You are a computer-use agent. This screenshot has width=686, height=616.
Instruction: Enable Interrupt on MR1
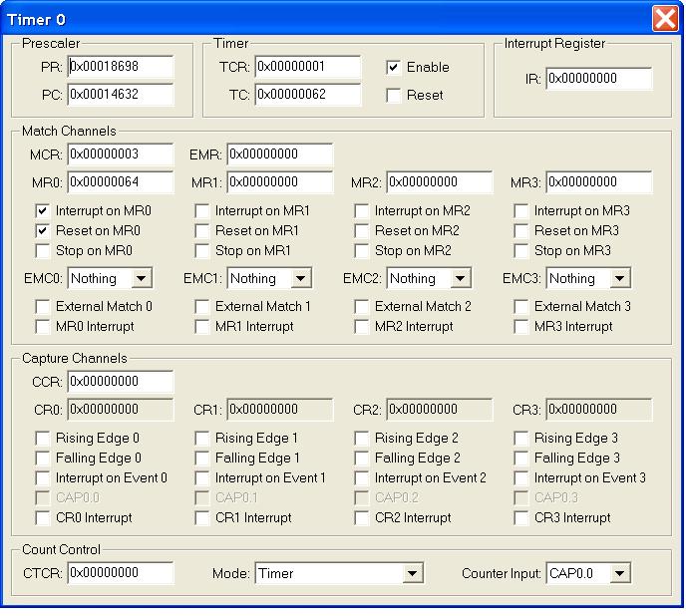[201, 211]
